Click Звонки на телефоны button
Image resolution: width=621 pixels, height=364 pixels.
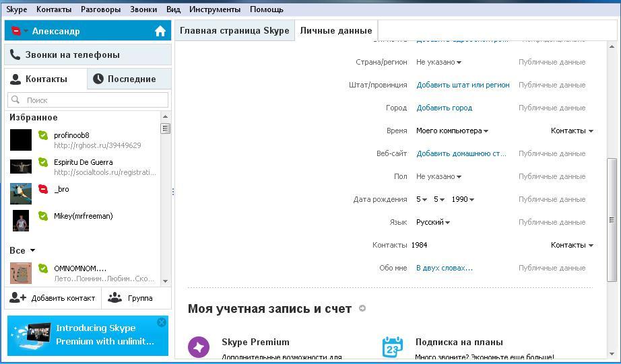tap(88, 54)
